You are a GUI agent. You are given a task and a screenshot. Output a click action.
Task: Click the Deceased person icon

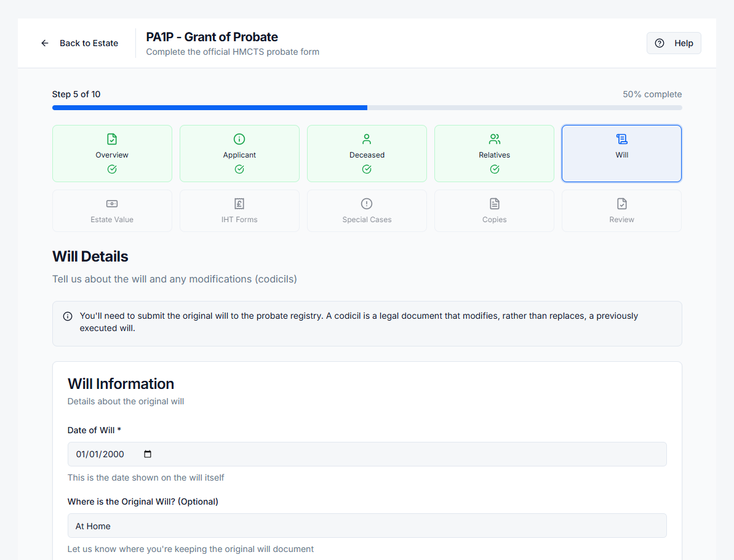click(x=367, y=139)
